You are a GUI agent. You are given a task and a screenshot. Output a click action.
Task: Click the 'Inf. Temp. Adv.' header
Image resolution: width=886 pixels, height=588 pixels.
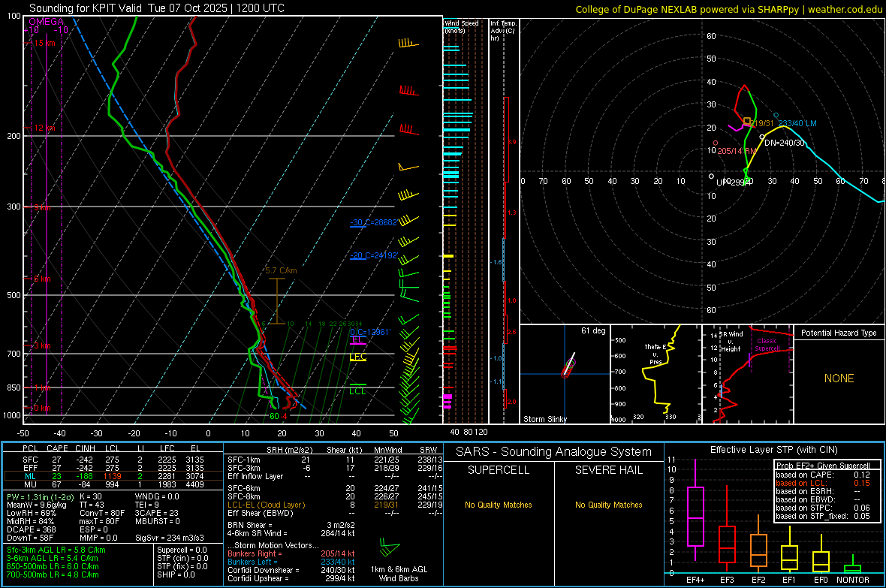(x=503, y=31)
